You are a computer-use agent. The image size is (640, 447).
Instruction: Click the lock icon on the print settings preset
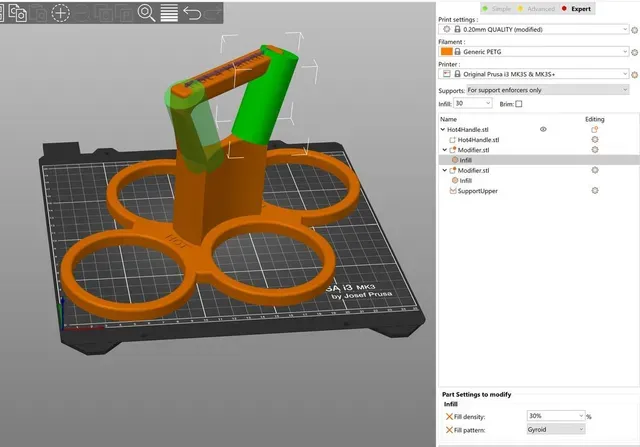pos(458,29)
